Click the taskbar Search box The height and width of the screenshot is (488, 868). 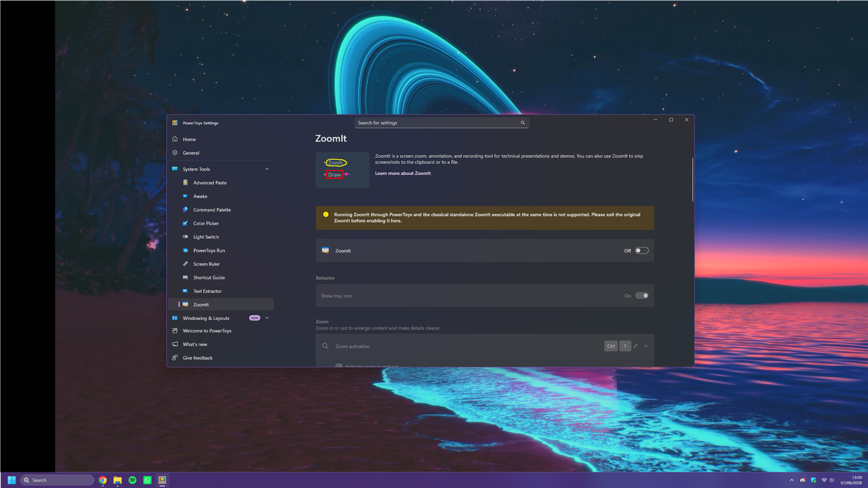click(x=57, y=480)
